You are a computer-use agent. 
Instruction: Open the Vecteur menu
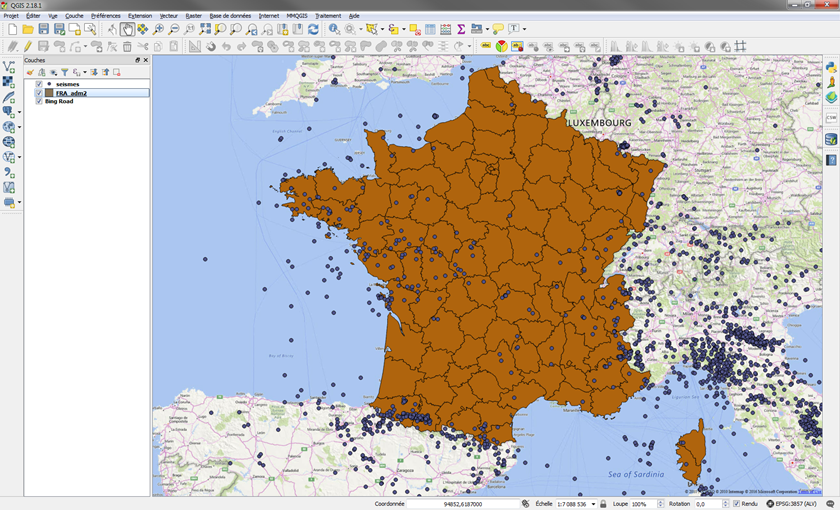click(169, 16)
